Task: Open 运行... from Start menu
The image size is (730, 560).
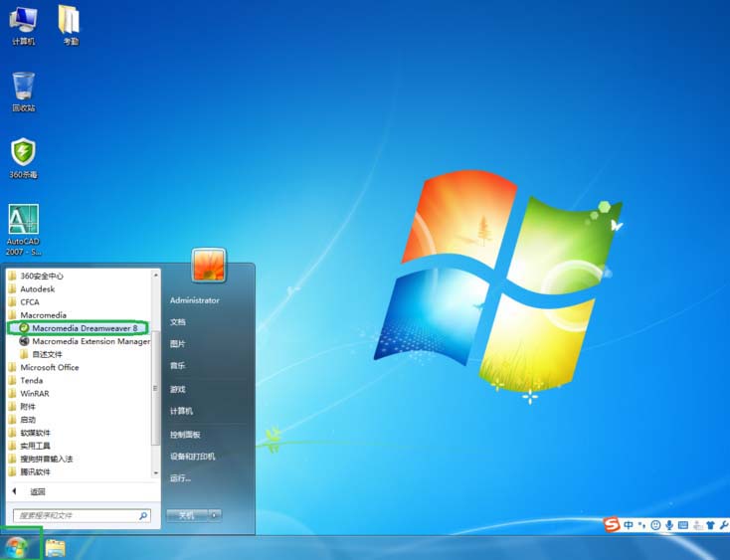Action: point(180,478)
